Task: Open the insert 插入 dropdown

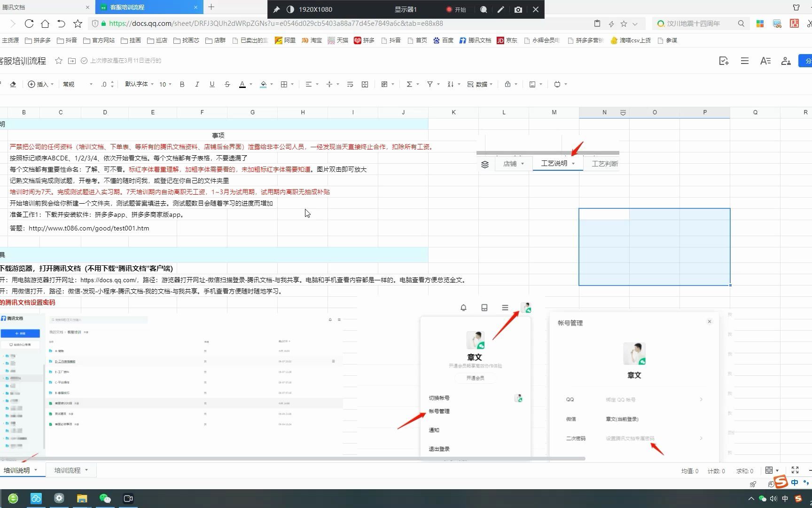Action: (40, 84)
